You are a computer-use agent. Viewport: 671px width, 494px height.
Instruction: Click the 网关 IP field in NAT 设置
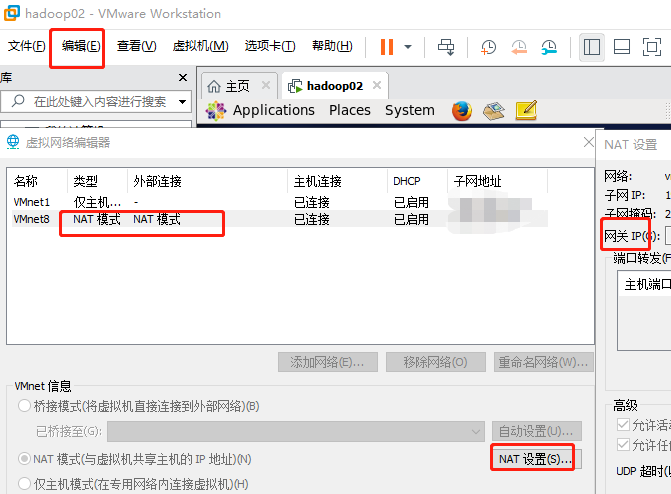pos(668,236)
